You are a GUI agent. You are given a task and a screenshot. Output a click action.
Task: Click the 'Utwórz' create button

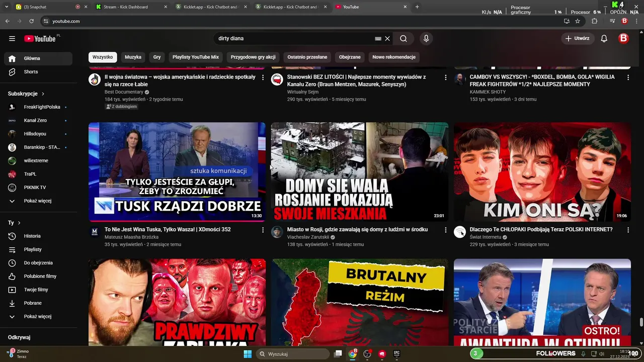(578, 39)
